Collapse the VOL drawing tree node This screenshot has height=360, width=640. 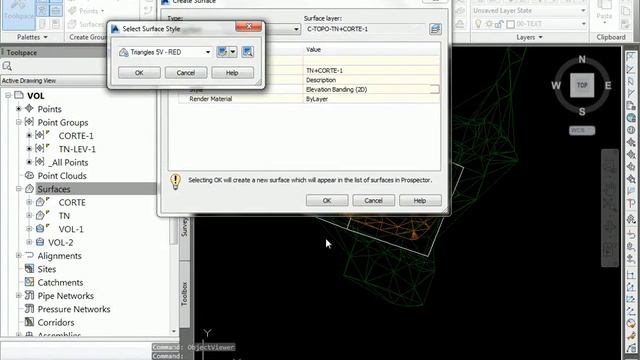[x=8, y=96]
